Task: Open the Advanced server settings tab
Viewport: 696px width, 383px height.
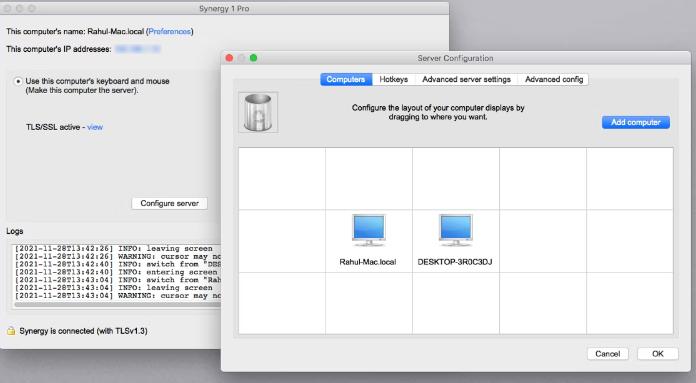Action: click(x=466, y=79)
